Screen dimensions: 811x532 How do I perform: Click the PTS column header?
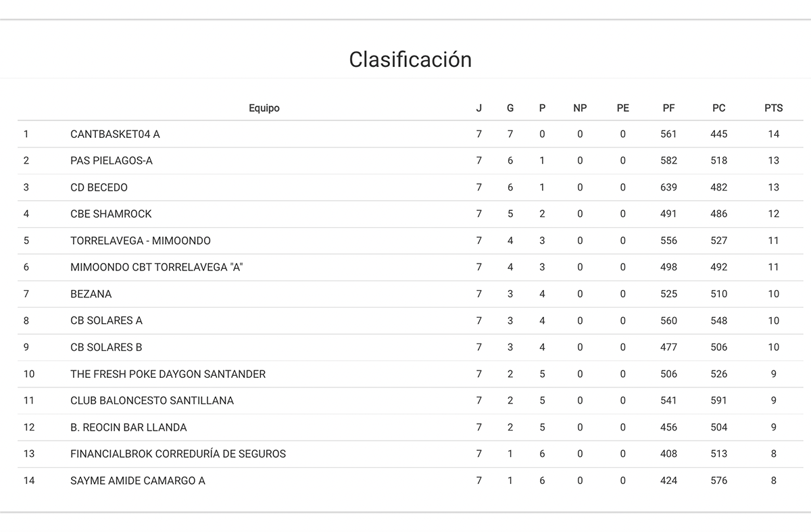point(773,108)
